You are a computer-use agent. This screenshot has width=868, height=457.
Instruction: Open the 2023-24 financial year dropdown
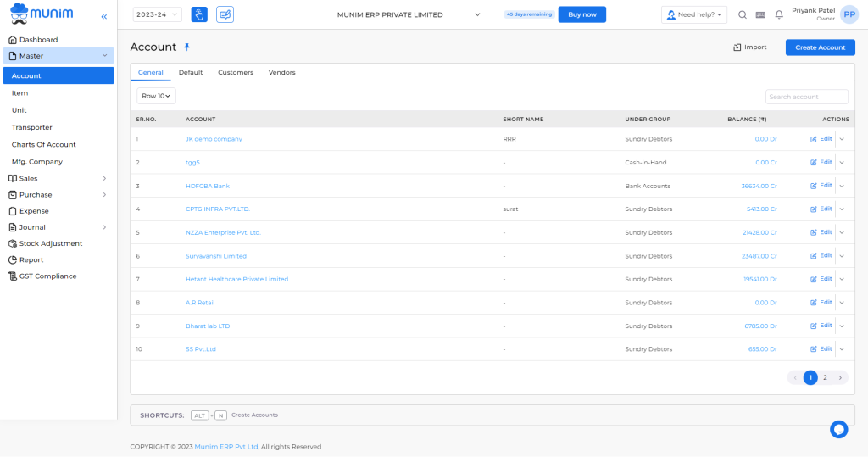(157, 14)
